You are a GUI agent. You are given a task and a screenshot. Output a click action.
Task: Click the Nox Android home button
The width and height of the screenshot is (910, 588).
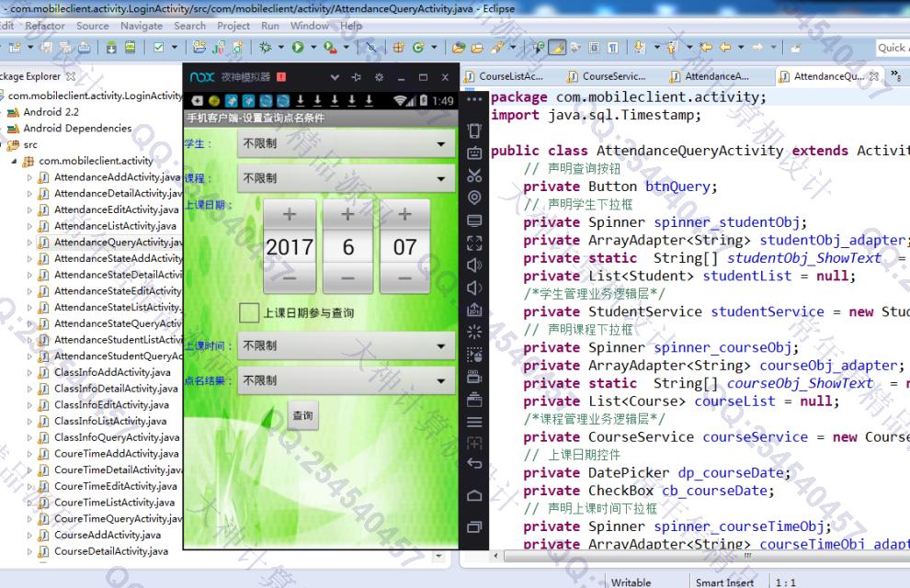[x=474, y=495]
